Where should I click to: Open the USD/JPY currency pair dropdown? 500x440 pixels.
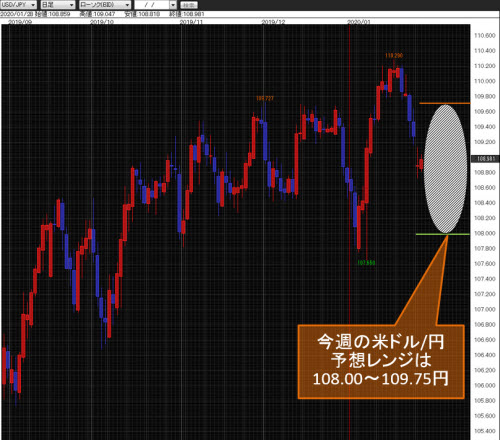18,5
